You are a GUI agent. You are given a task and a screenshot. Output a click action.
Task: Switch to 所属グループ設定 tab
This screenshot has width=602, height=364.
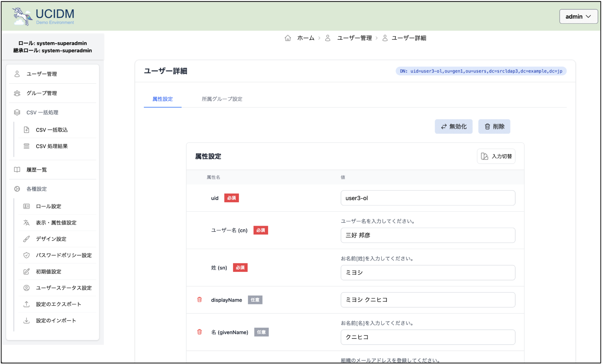tap(222, 99)
